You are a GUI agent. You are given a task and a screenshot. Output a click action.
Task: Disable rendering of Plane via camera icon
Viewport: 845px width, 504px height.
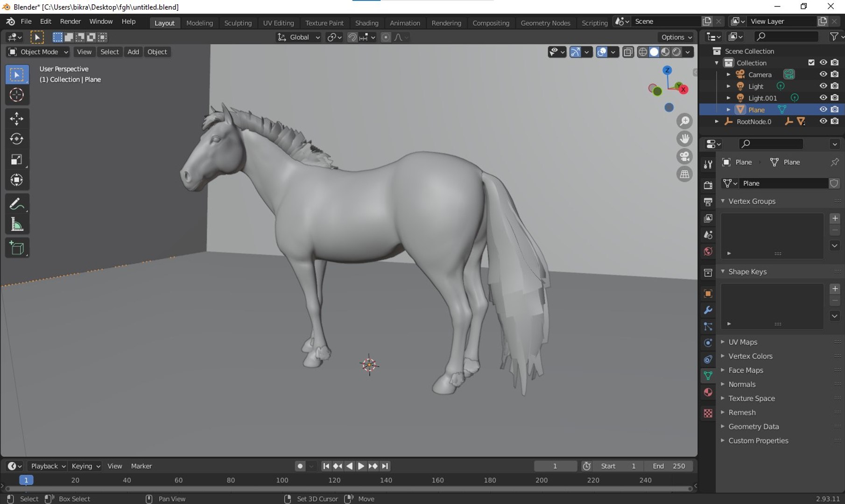835,110
